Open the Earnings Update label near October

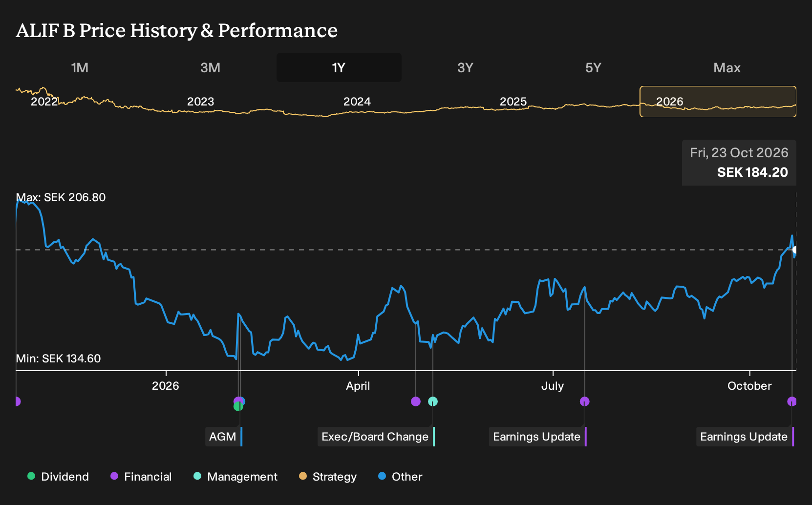click(x=745, y=437)
